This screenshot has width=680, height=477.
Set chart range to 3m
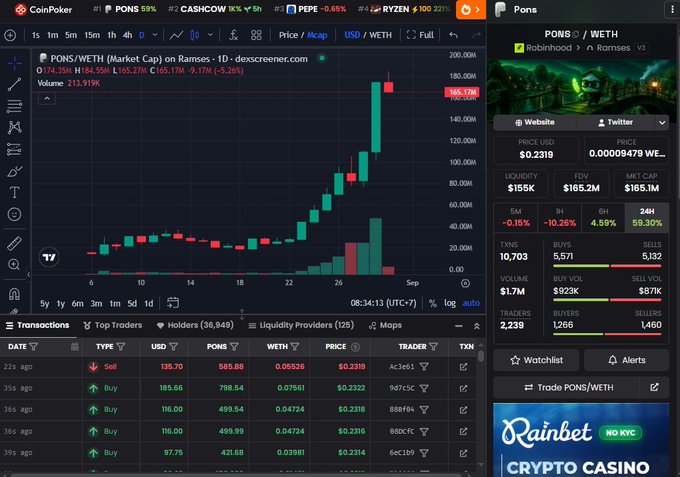coord(96,303)
